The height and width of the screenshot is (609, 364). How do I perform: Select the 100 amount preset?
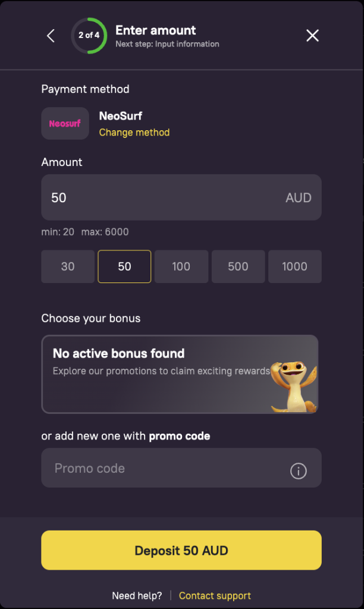(x=181, y=266)
